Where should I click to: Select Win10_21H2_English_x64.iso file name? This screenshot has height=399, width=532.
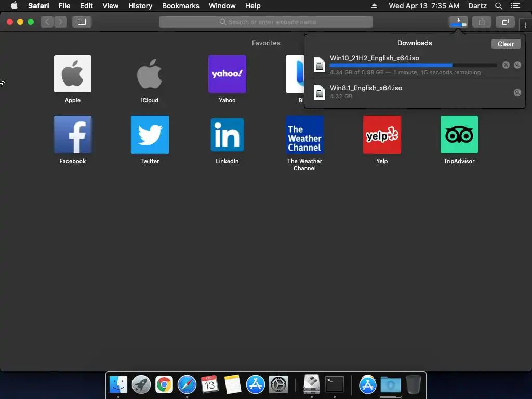click(x=374, y=58)
